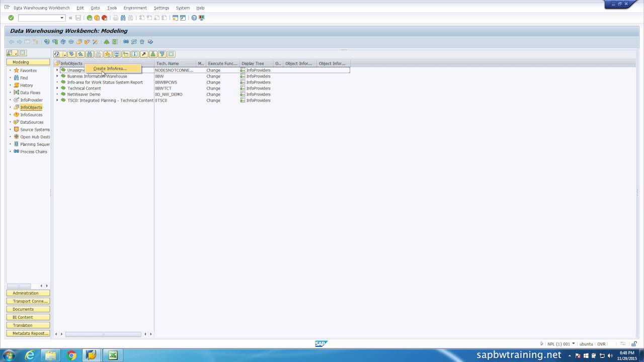Open the Edit menu

(80, 8)
